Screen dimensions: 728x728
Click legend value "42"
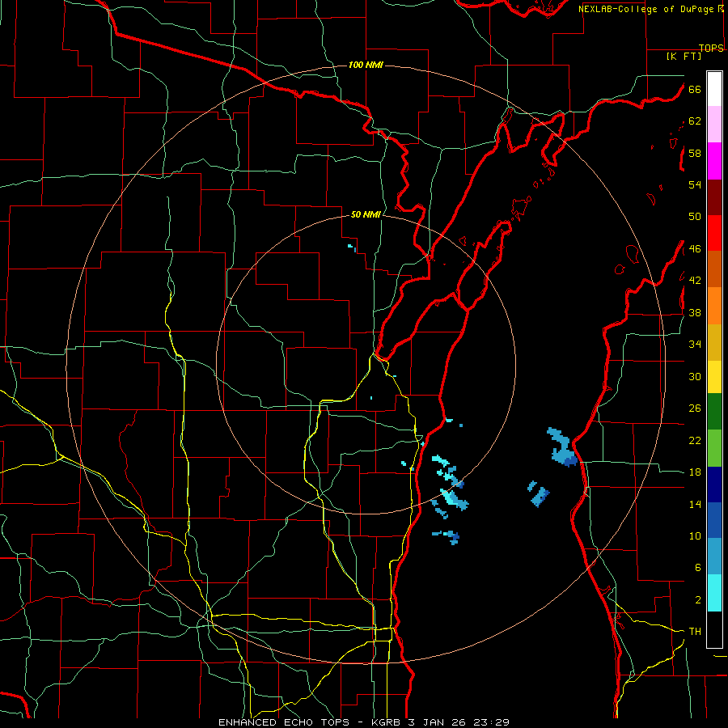pos(695,281)
